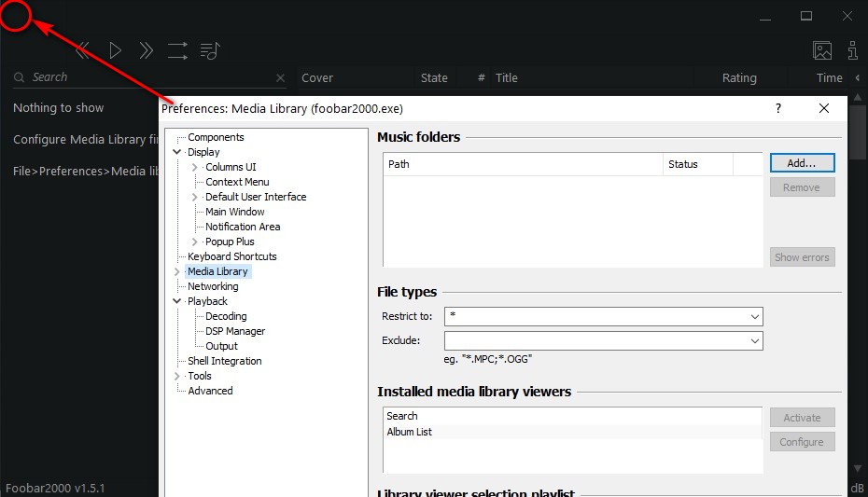Collapse the Display tree node
The width and height of the screenshot is (868, 497).
(177, 152)
